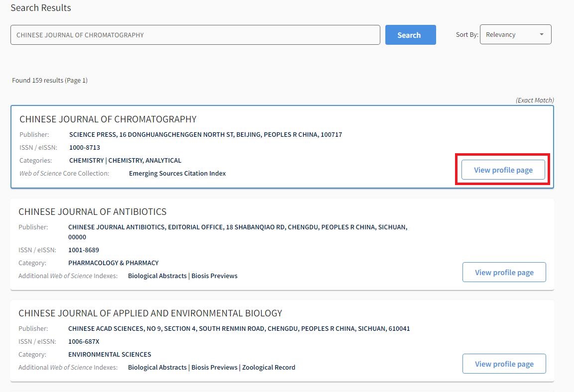Click ISSN 1001-8689

pyautogui.click(x=84, y=250)
